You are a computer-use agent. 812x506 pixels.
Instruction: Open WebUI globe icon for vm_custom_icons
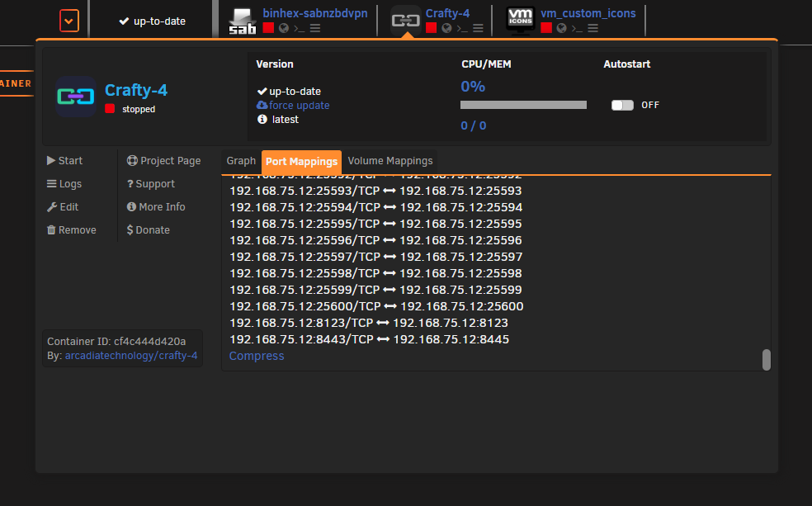pos(561,28)
